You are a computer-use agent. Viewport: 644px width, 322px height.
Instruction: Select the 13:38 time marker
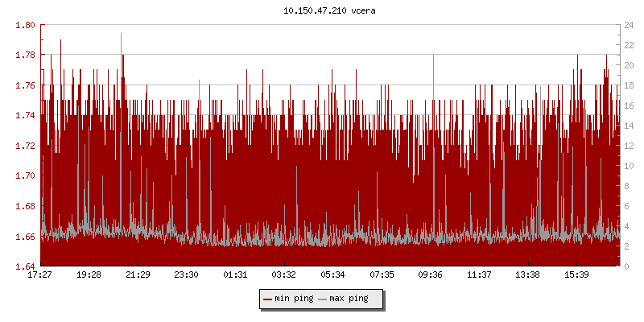[528, 275]
